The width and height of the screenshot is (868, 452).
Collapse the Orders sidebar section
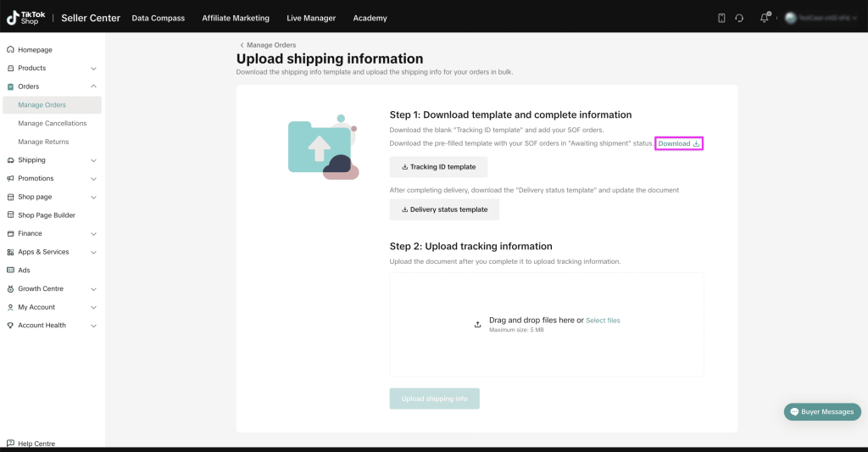[93, 86]
